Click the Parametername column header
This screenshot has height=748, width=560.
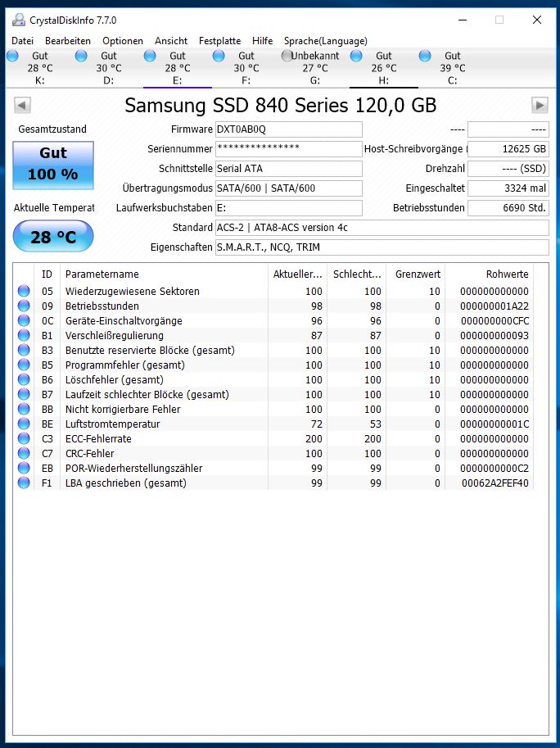[x=164, y=274]
